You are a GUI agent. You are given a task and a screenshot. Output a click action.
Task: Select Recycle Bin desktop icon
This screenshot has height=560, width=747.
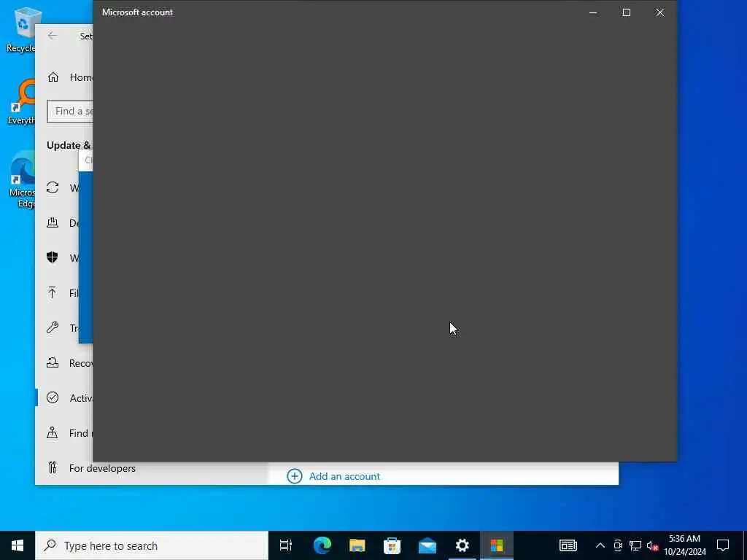point(20,29)
